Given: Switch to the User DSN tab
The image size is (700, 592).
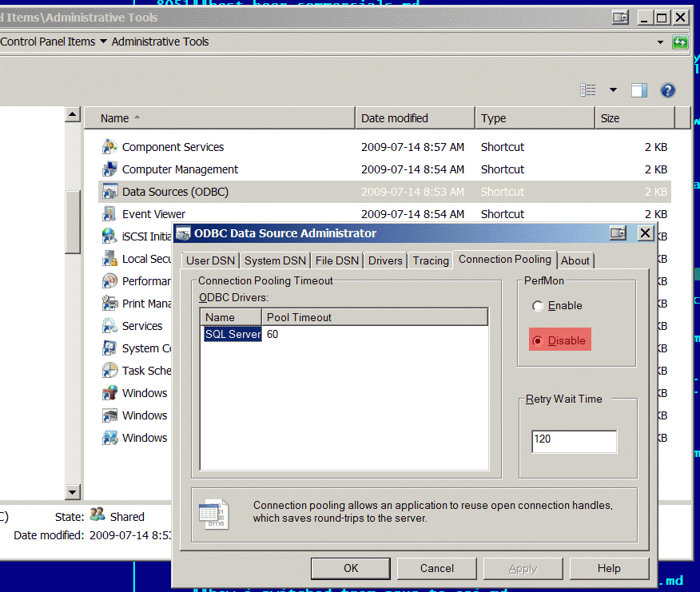Looking at the screenshot, I should 210,260.
